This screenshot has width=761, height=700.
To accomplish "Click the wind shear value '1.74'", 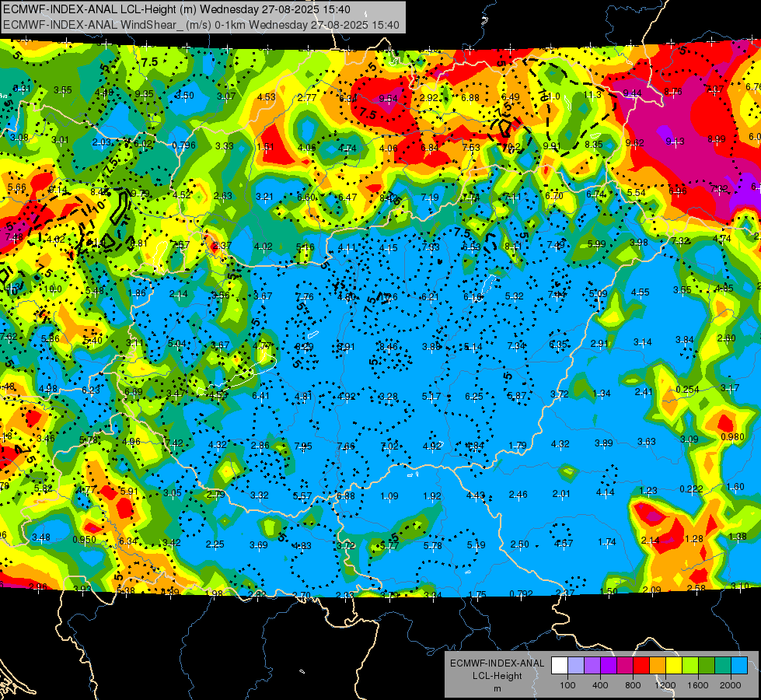I will (606, 541).
